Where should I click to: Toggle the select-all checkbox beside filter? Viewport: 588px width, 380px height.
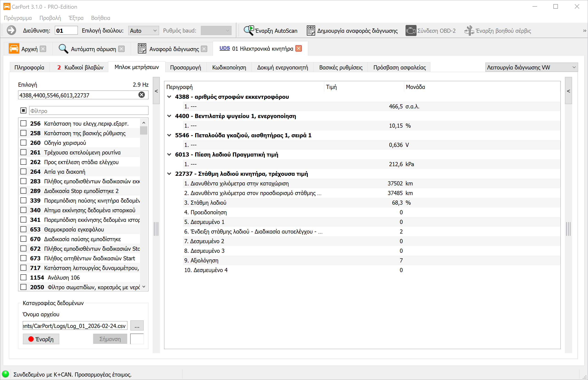tap(23, 110)
